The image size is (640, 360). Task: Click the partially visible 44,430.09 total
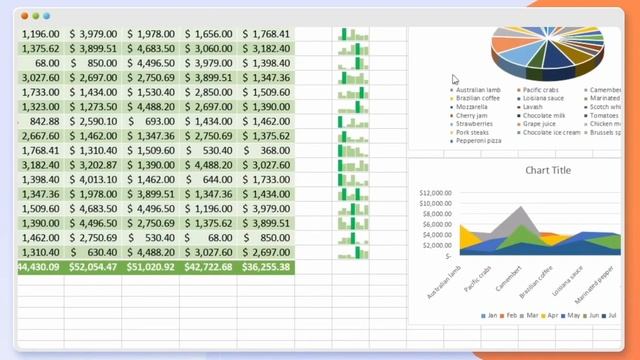click(40, 267)
